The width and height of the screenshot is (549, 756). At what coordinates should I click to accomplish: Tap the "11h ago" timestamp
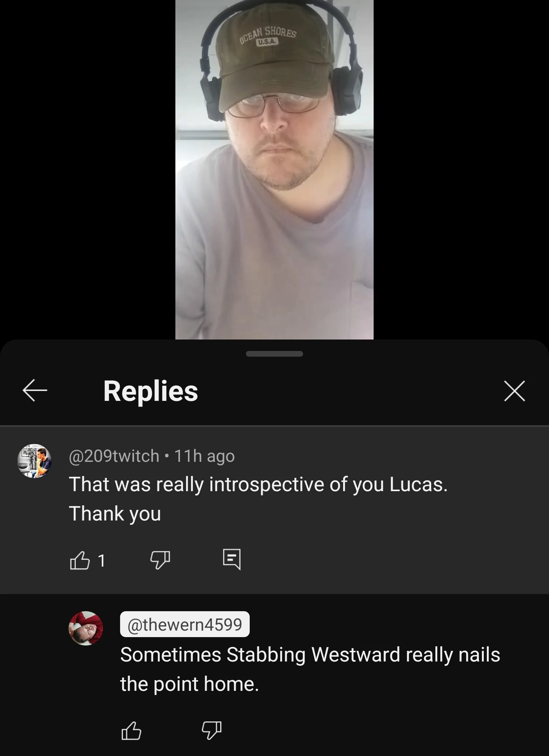204,456
